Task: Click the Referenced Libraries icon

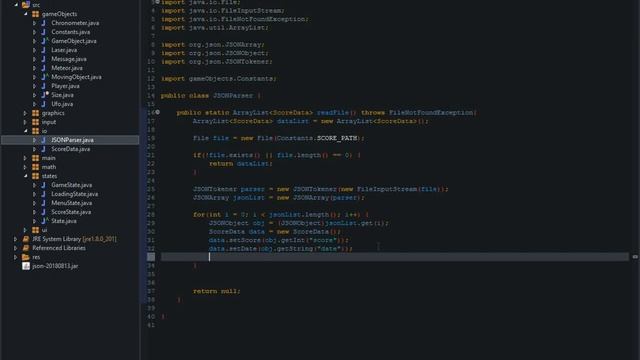Action: (x=26, y=248)
